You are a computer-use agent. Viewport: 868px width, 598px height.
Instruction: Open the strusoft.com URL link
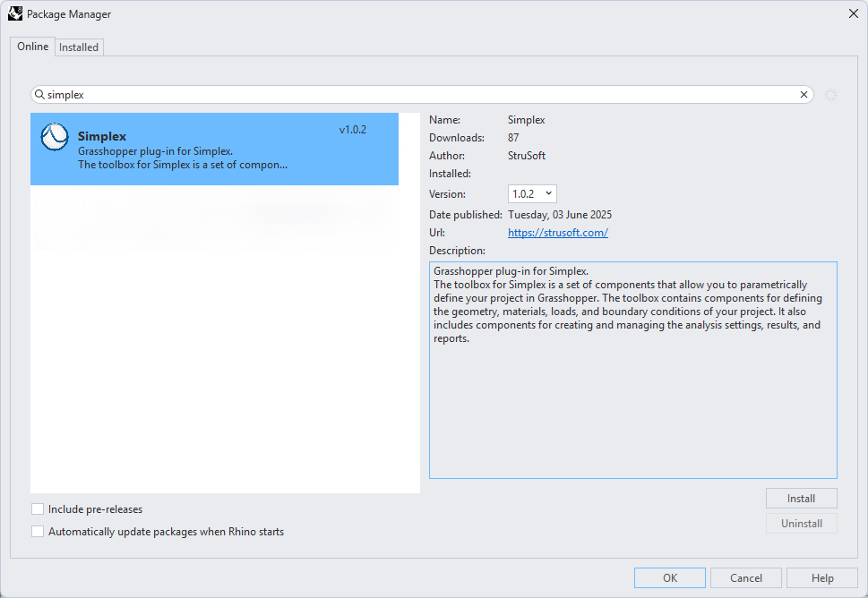click(557, 233)
